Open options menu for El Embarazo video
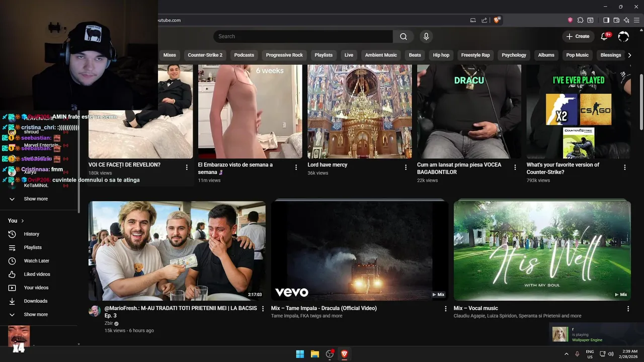644x362 pixels. point(296,167)
